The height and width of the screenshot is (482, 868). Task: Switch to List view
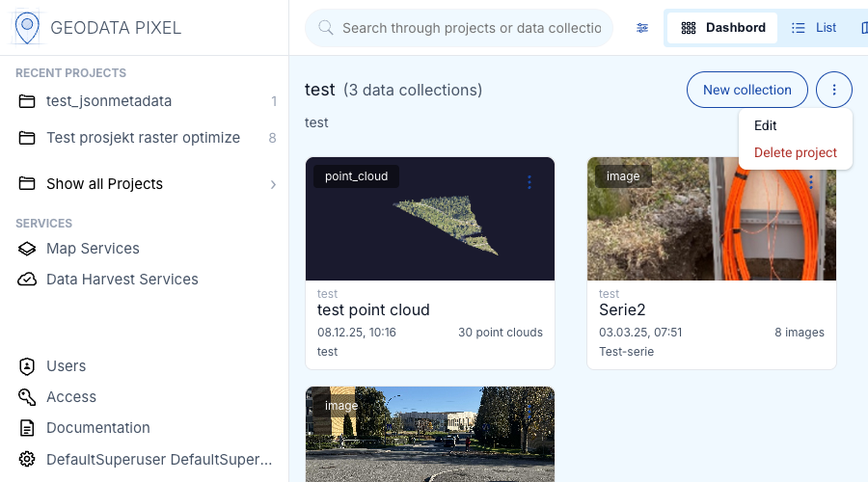pos(814,28)
